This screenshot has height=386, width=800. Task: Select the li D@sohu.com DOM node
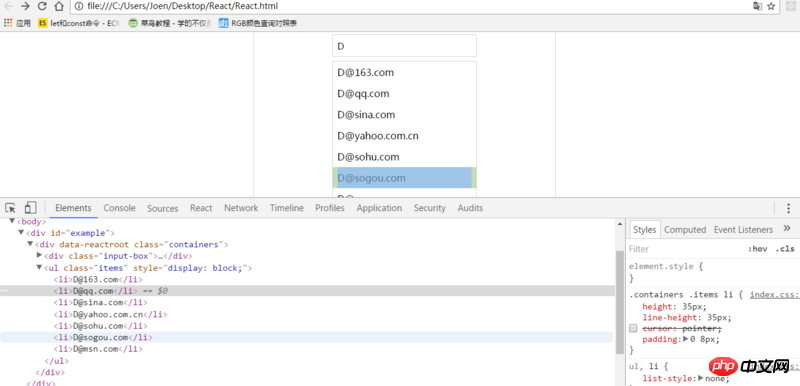100,326
